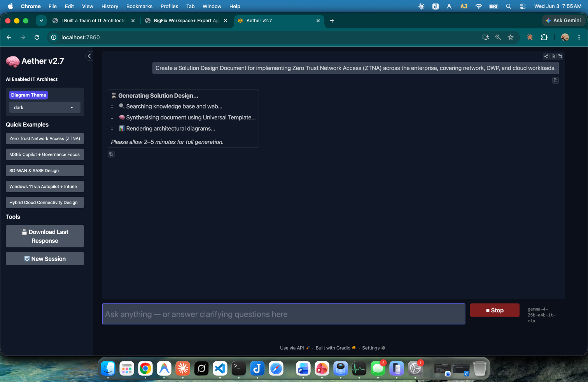The width and height of the screenshot is (588, 382).
Task: Stop the generation with the Stop button
Action: point(495,310)
